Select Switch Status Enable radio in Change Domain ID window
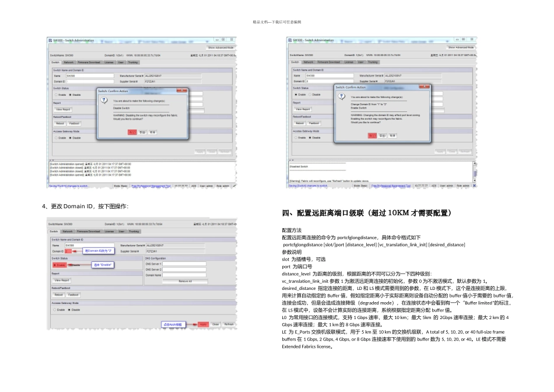554x392 pixels. click(296, 94)
